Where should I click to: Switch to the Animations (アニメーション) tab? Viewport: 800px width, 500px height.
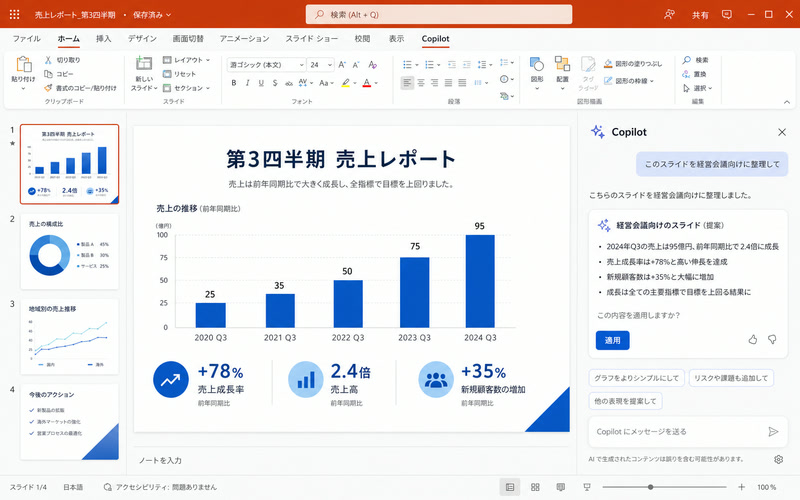[244, 39]
